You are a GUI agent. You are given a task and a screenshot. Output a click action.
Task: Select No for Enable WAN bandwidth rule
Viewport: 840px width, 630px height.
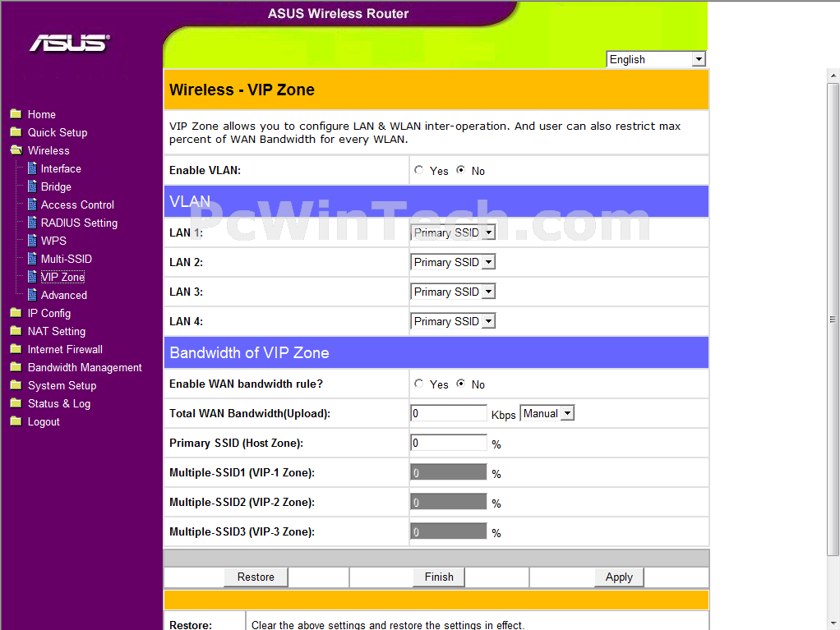[461, 384]
